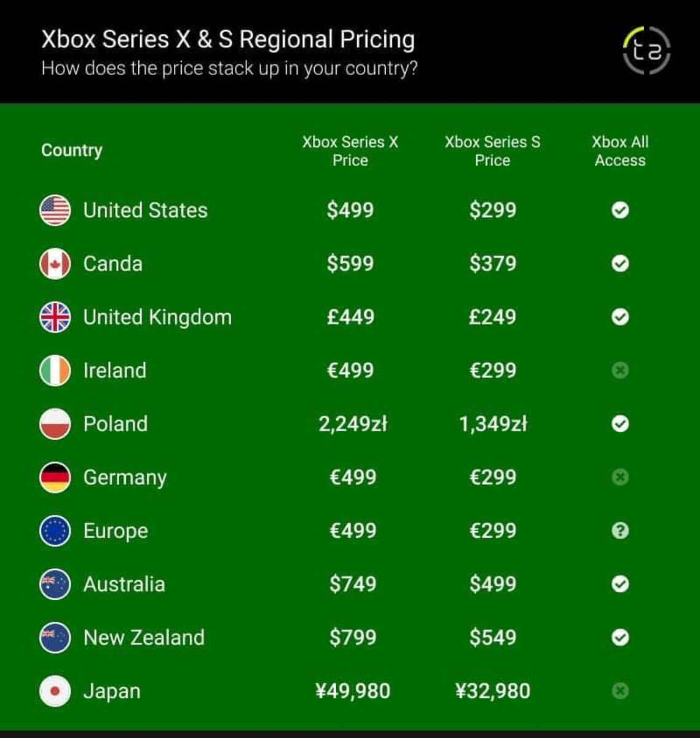Screen dimensions: 700x738
Task: Click the Country column header
Action: (x=72, y=151)
